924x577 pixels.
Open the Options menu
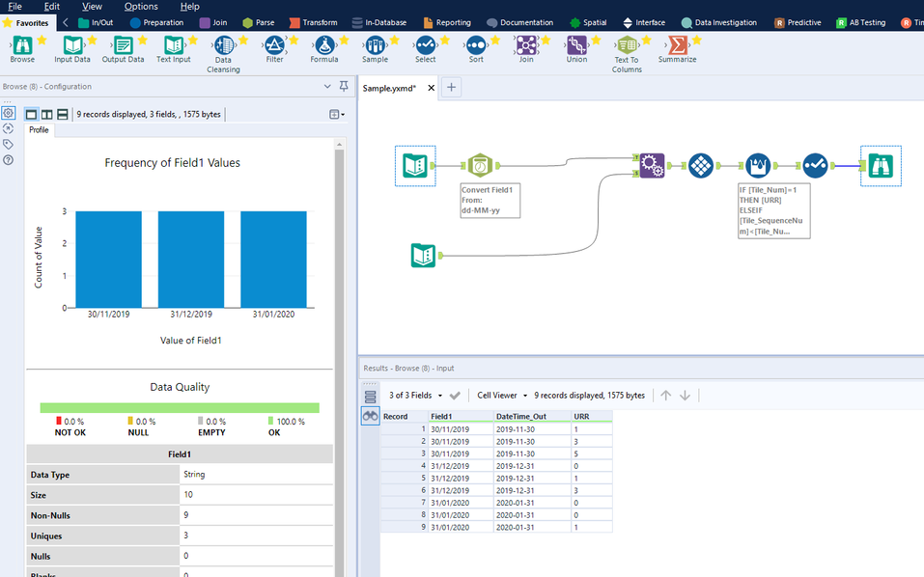point(141,7)
